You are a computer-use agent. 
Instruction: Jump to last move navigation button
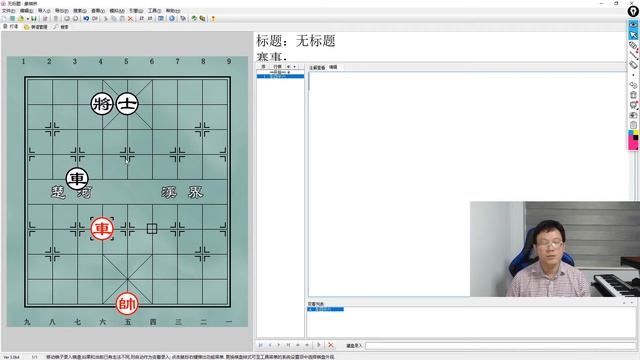[x=289, y=345]
